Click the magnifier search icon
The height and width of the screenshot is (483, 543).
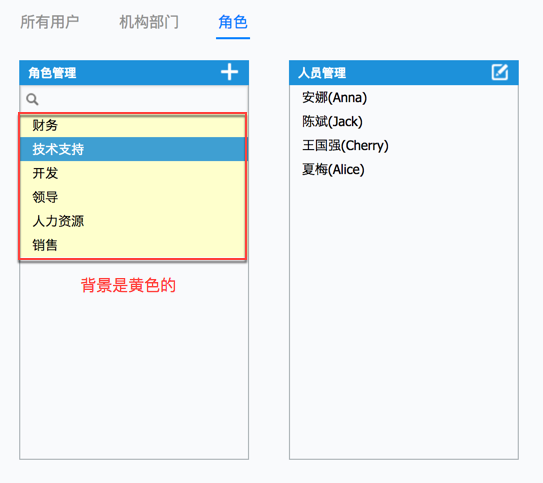point(32,99)
